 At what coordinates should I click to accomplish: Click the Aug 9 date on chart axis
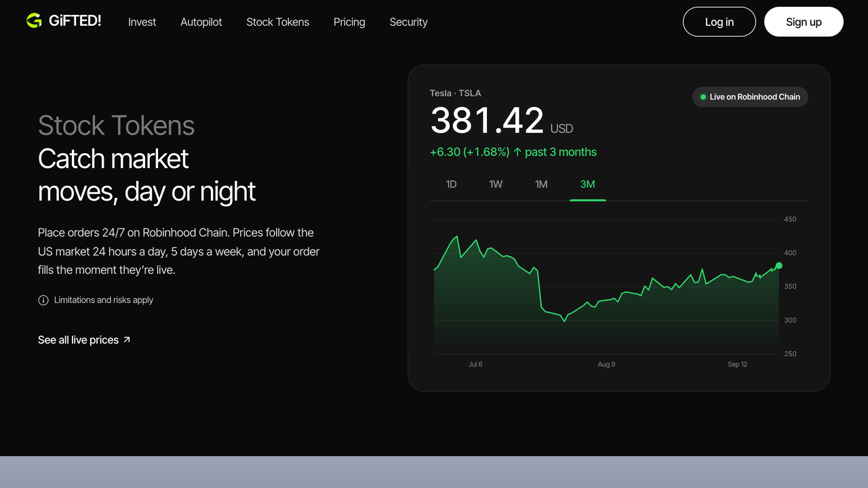click(606, 365)
